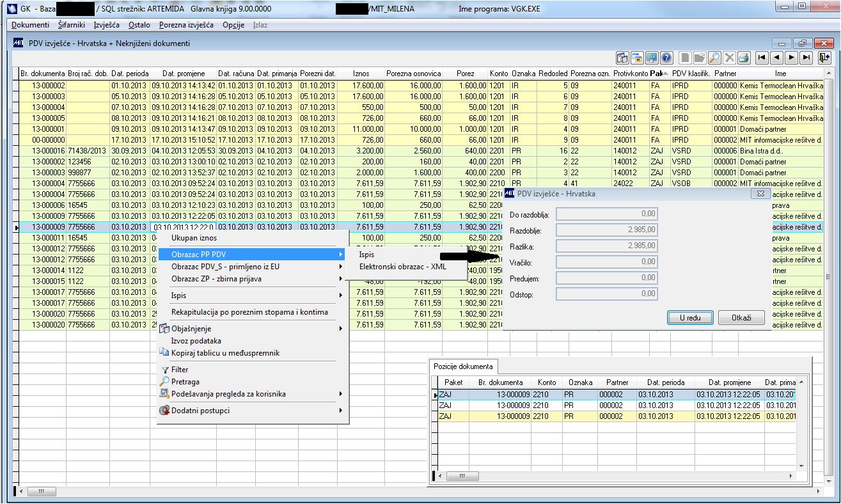This screenshot has height=504, width=841.
Task: Select Rekapitulacija po poreznim stopama i kontima
Action: point(253,312)
